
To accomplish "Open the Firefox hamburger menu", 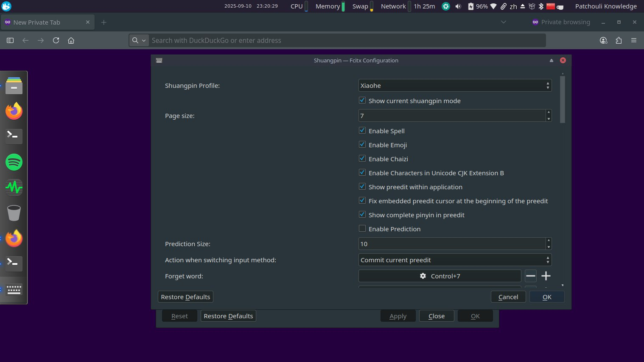I will pyautogui.click(x=634, y=40).
